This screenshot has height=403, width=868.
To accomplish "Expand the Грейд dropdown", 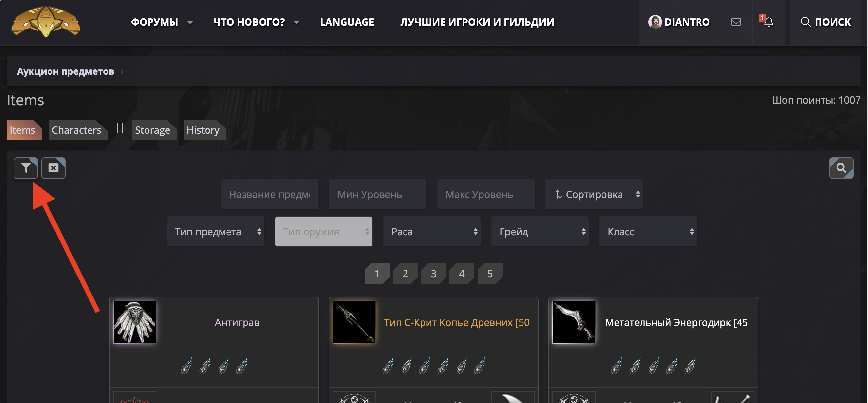I will point(540,232).
